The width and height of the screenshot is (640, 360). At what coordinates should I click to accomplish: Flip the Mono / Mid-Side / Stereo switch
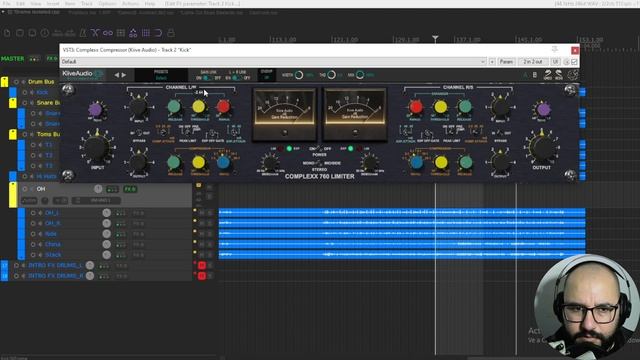(x=319, y=163)
